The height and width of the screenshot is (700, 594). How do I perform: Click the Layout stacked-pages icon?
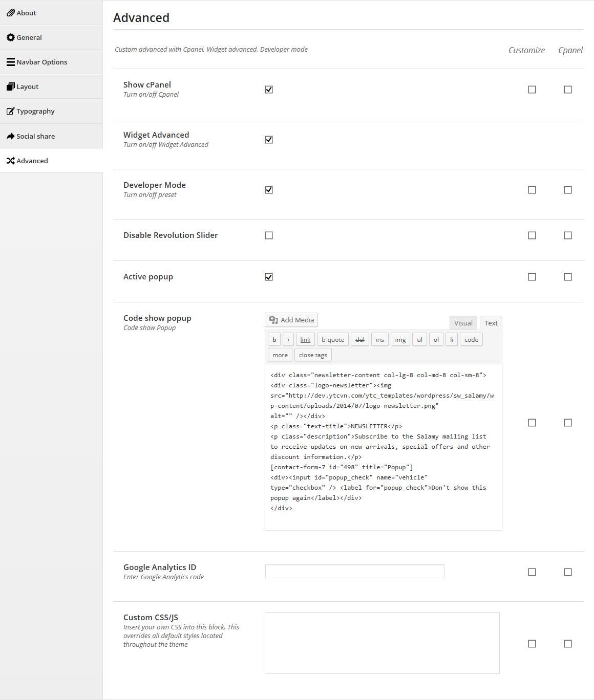10,86
